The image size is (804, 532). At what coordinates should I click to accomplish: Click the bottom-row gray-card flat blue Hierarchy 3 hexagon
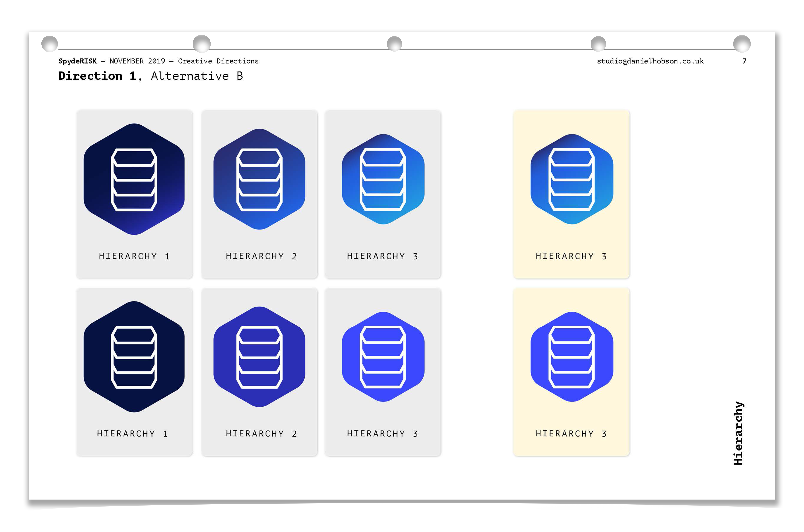click(x=383, y=357)
